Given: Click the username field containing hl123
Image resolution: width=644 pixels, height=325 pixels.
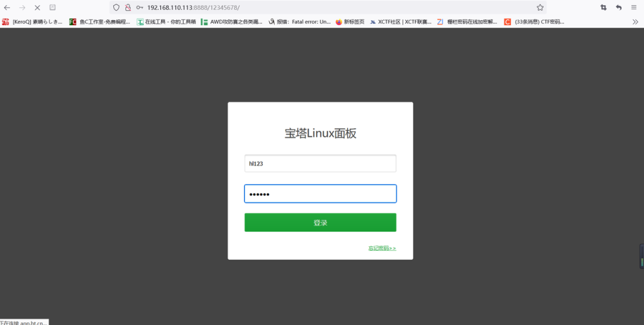Looking at the screenshot, I should 320,163.
